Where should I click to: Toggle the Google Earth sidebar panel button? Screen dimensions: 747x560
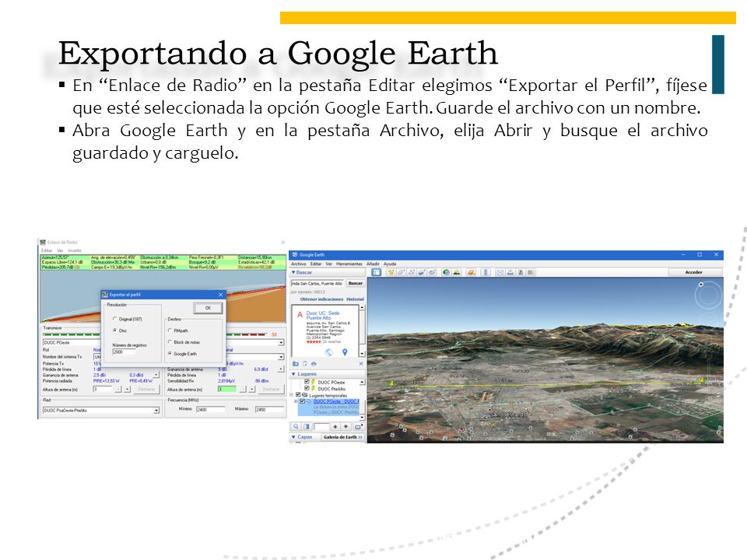377,272
